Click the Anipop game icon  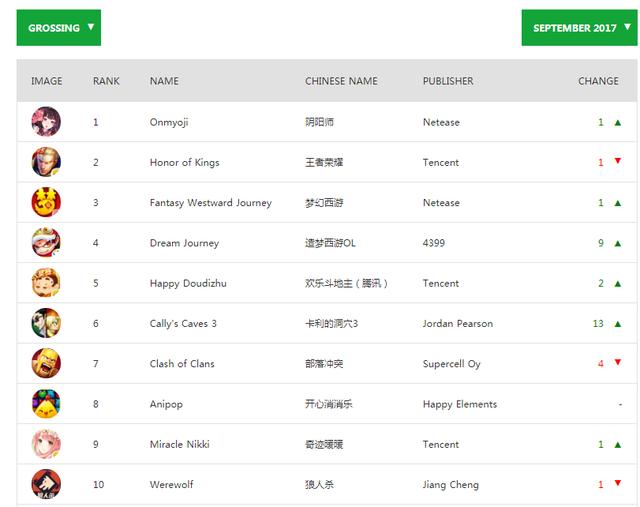pos(46,404)
